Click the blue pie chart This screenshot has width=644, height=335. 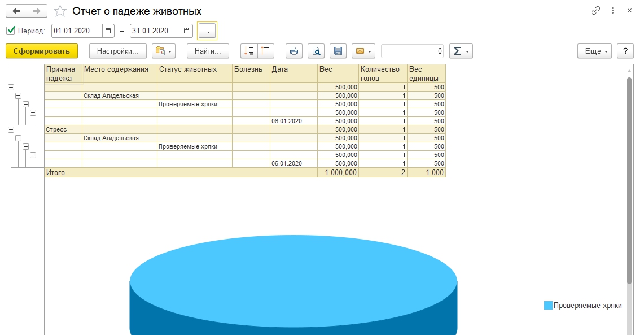pos(293,285)
